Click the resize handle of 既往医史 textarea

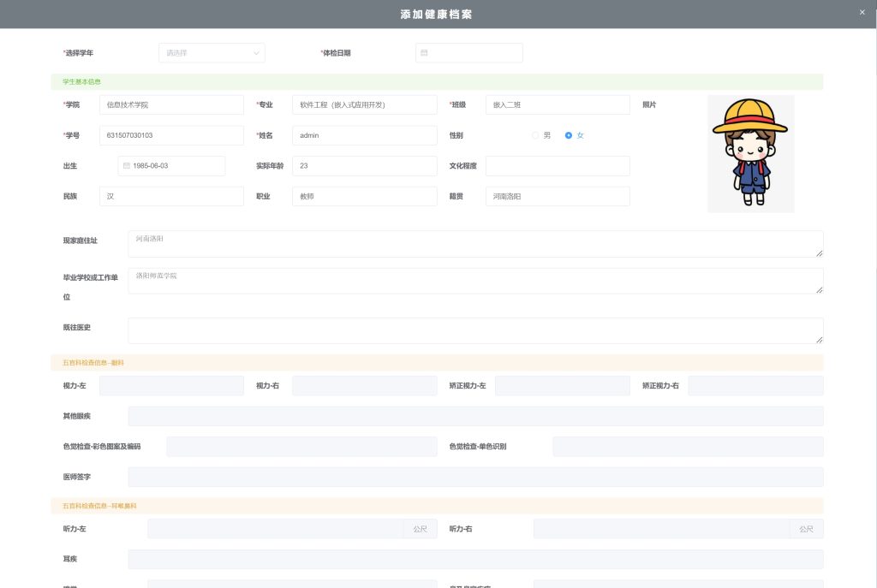820,340
